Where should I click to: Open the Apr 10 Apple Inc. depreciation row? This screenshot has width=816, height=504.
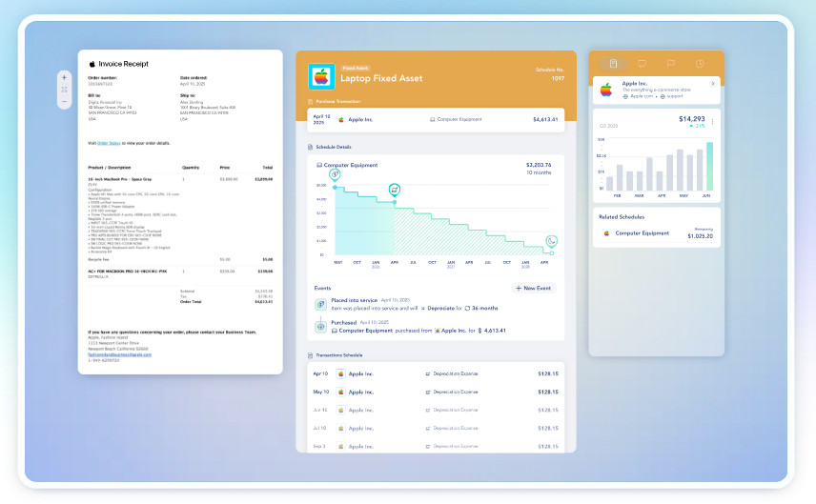436,374
